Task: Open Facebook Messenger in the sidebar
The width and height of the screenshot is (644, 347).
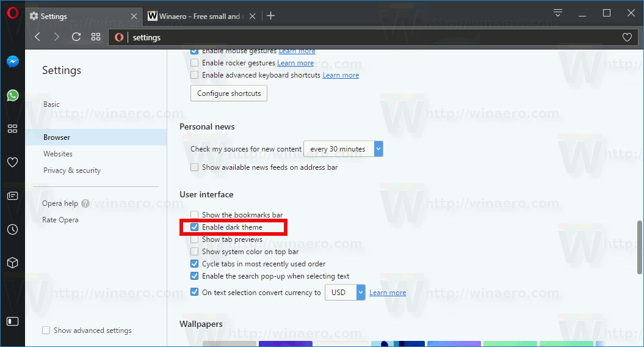Action: (12, 62)
